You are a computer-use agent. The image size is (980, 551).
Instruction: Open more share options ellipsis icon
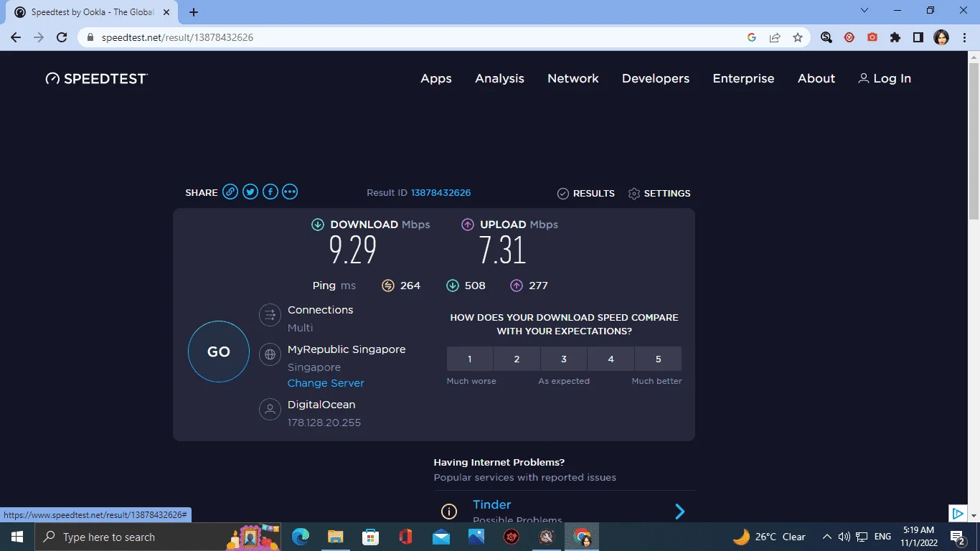coord(290,192)
